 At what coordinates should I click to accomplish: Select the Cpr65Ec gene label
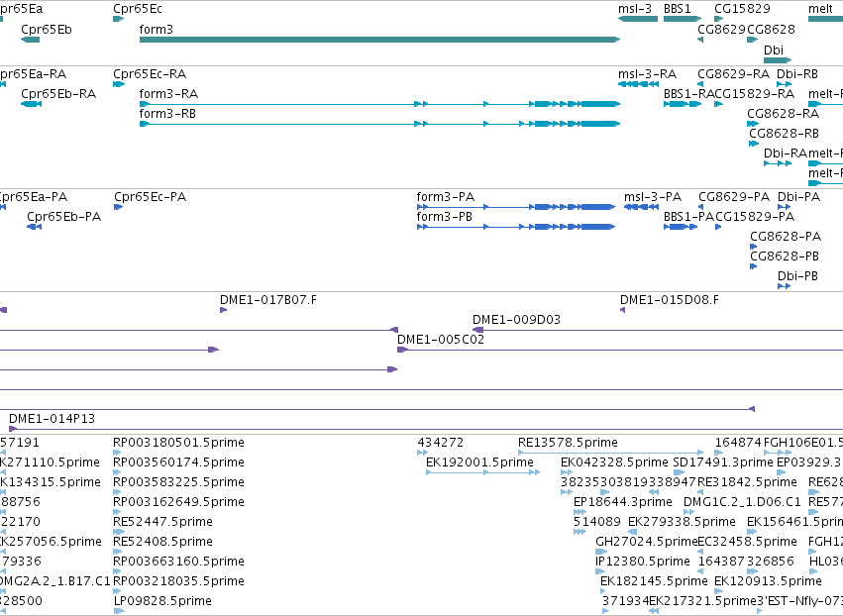pos(137,9)
